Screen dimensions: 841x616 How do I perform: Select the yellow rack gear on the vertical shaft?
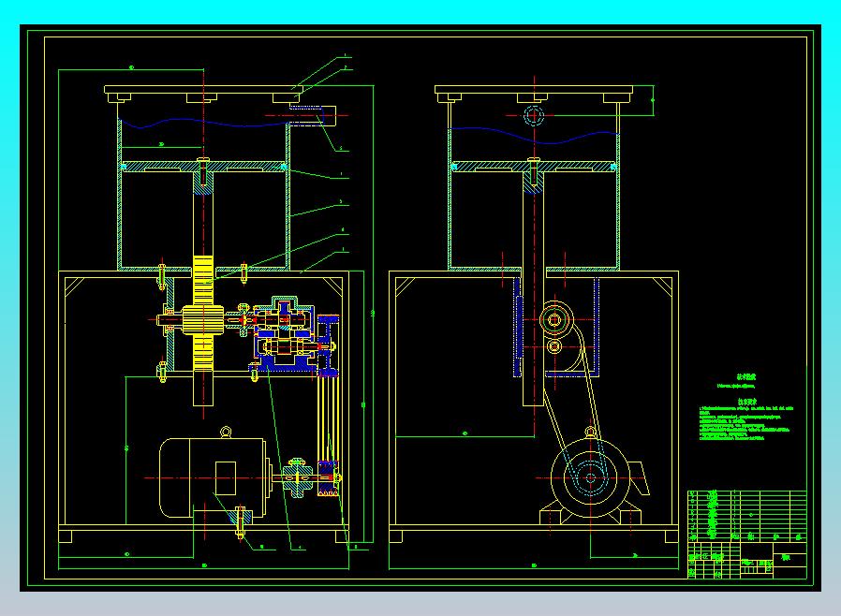click(x=203, y=314)
